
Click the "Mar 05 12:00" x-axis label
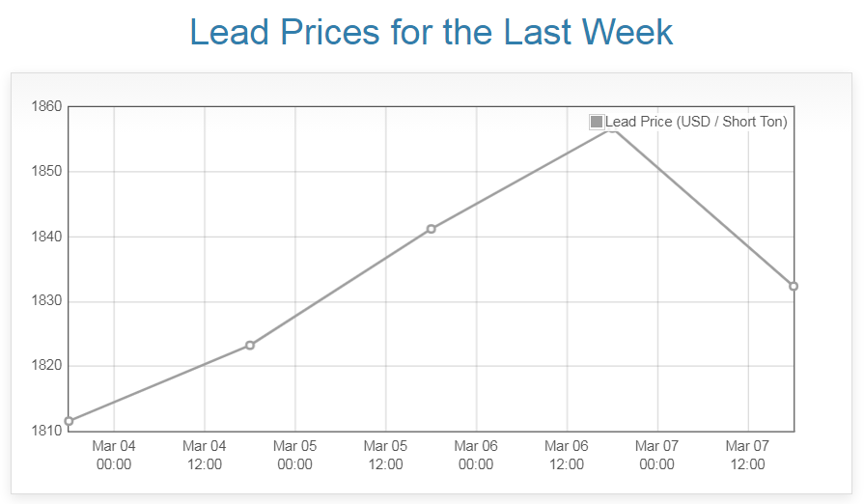(386, 455)
